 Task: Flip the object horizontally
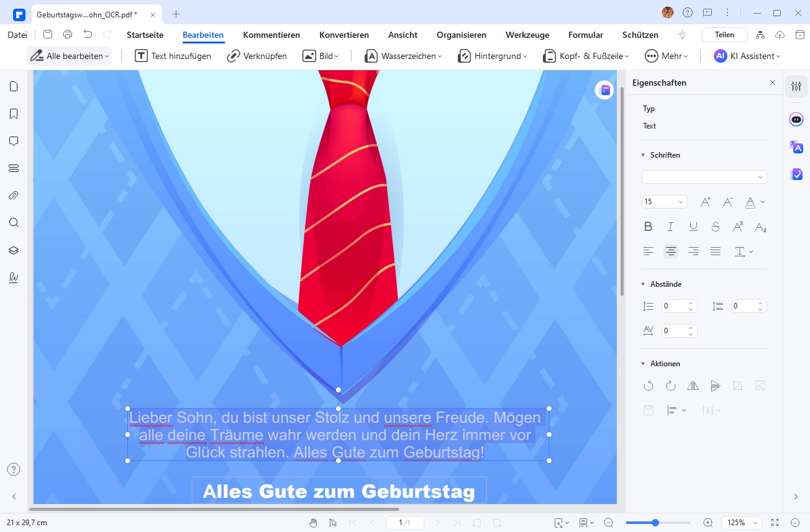coord(693,385)
